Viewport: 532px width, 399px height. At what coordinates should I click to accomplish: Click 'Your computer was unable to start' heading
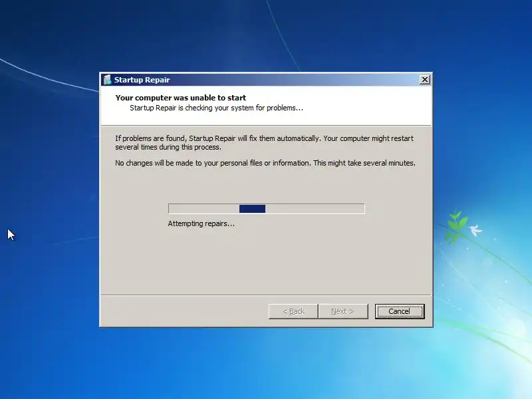[180, 98]
